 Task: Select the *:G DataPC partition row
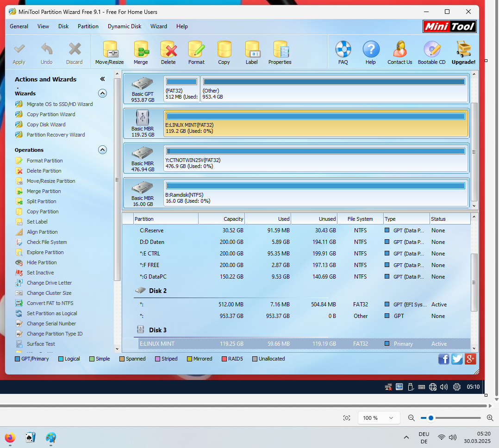[296, 276]
